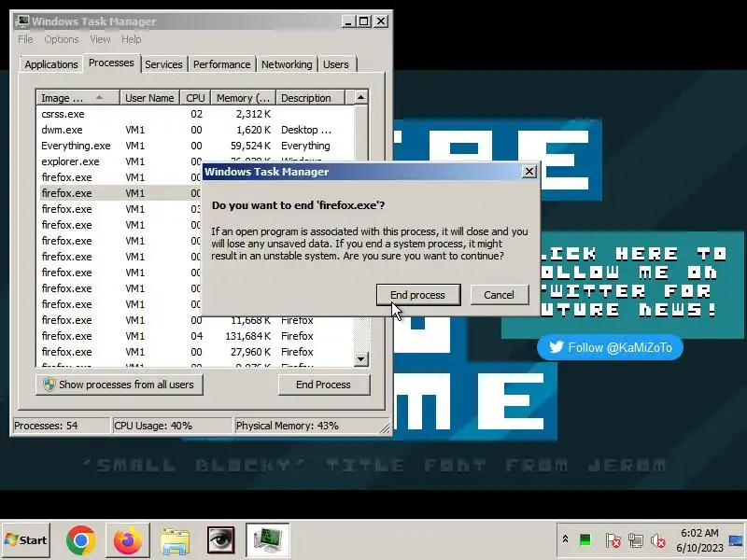747x560 pixels.
Task: Open the Start menu
Action: click(25, 540)
